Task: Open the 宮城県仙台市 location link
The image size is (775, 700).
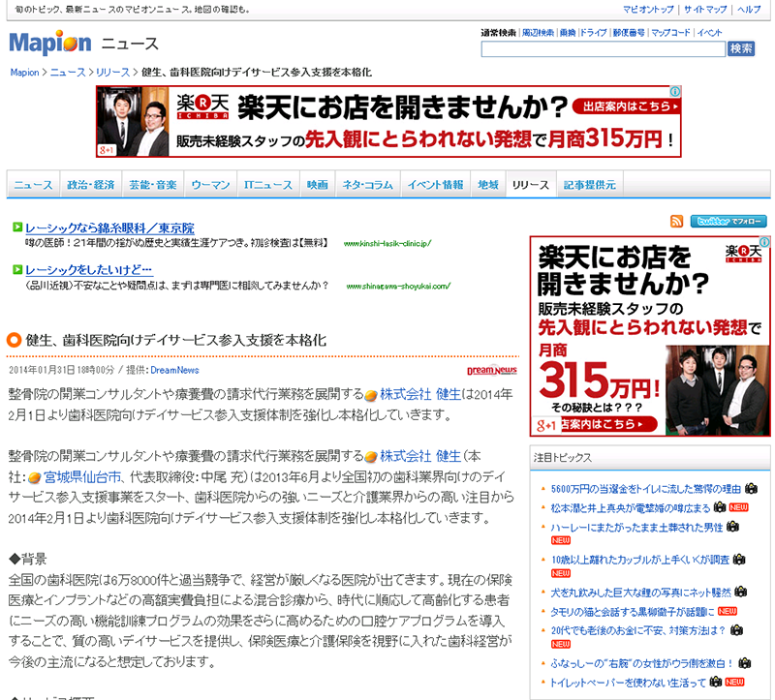Action: 82,476
